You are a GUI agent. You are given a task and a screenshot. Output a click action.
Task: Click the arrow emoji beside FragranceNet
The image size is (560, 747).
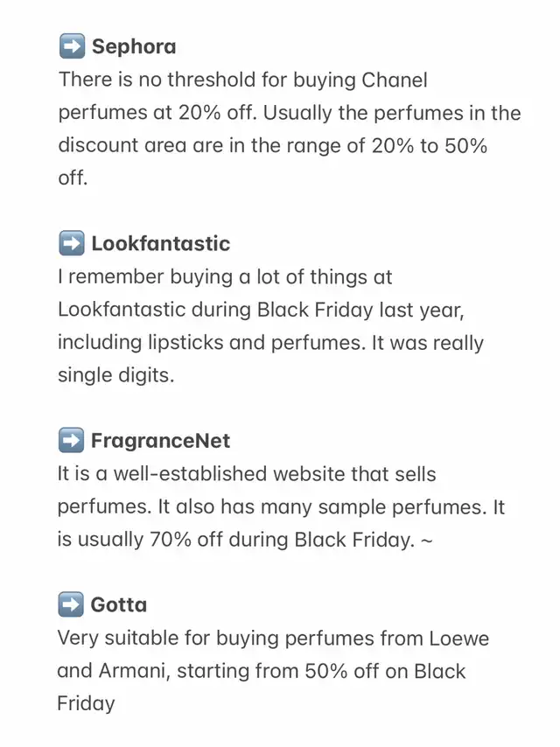click(71, 440)
